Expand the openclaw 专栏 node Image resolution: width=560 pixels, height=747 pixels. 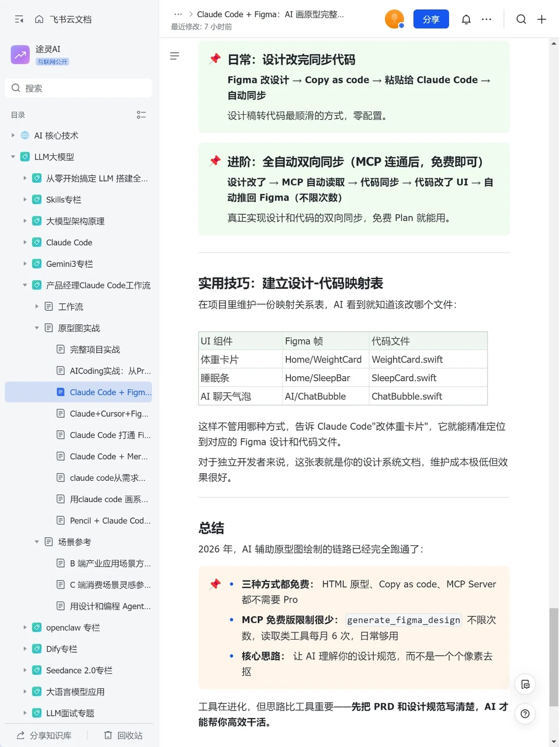tap(25, 627)
